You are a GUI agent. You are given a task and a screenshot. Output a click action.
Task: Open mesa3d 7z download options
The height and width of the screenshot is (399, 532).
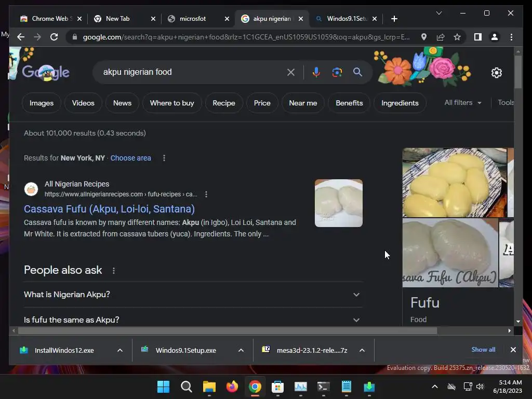click(x=362, y=351)
